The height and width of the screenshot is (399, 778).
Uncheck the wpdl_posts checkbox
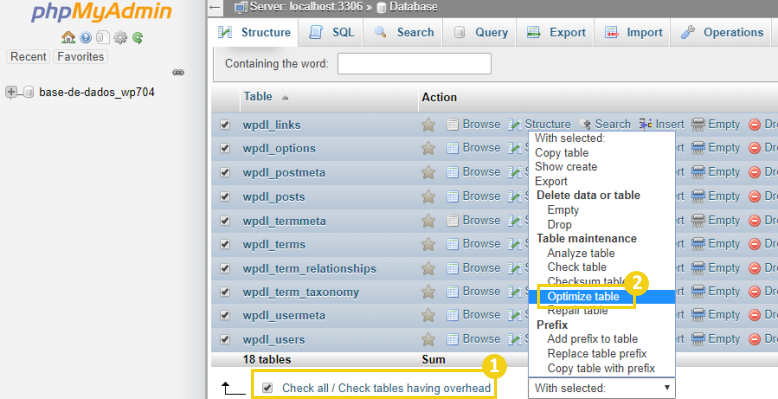point(225,197)
